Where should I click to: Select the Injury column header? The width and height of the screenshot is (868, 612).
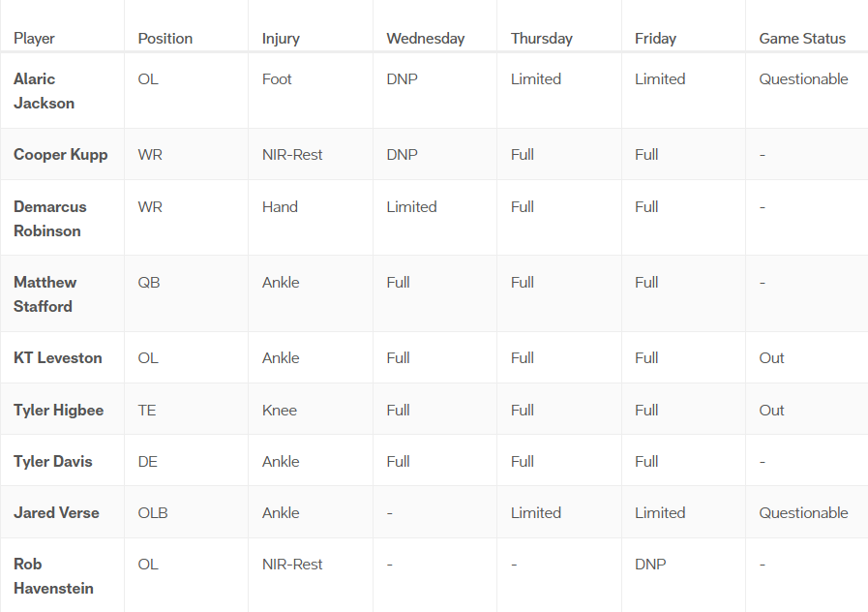[x=281, y=39]
